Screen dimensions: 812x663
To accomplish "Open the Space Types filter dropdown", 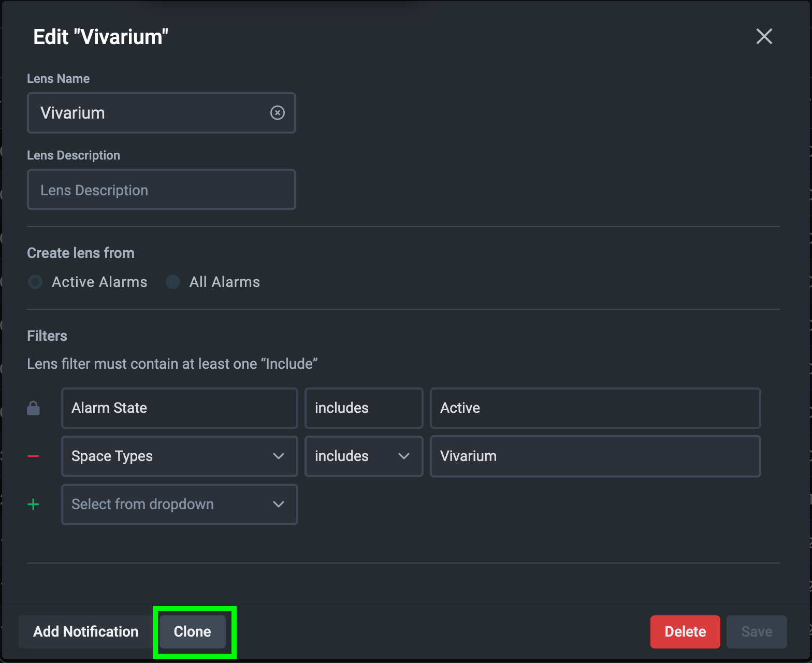I will 179,456.
